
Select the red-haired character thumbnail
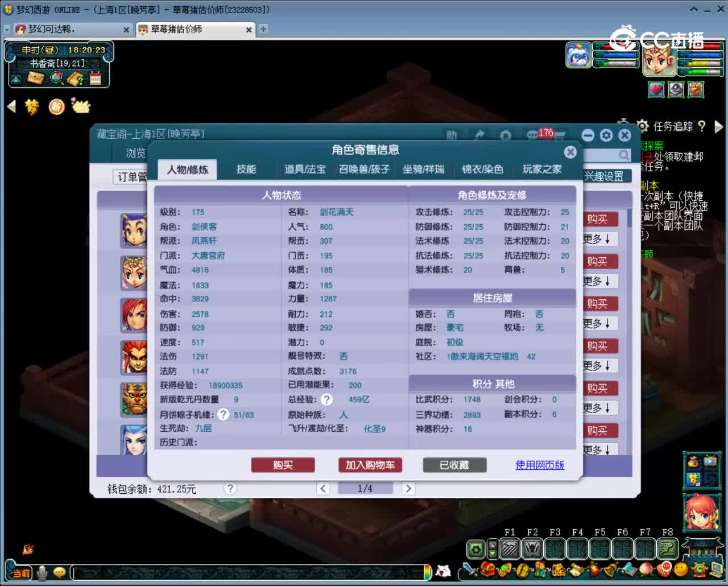pos(134,315)
